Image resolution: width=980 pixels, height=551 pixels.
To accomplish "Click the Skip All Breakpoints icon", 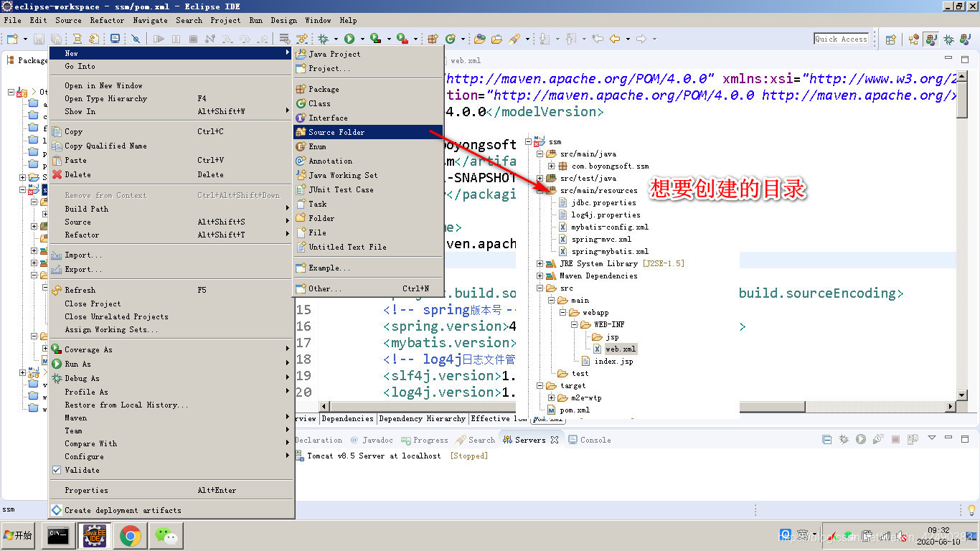I will click(136, 39).
